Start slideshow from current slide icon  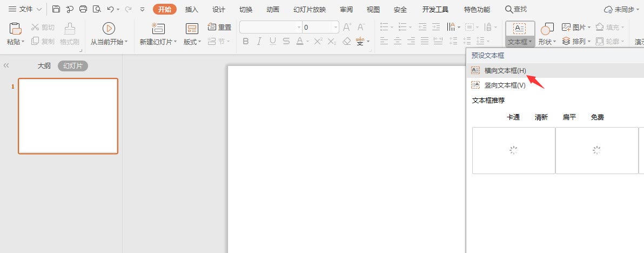pyautogui.click(x=109, y=28)
